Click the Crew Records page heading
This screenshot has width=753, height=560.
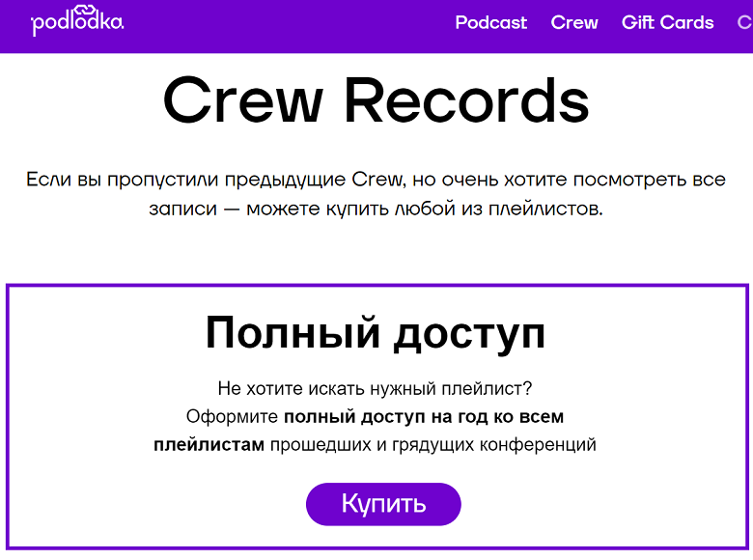coord(376,100)
